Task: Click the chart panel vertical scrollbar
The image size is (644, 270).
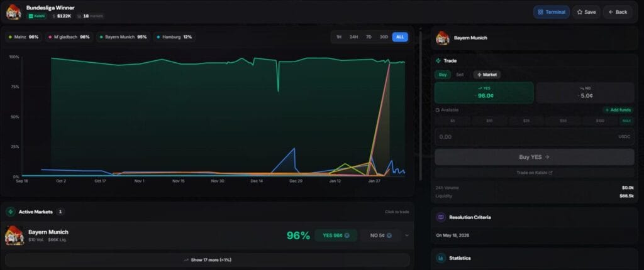Action: pyautogui.click(x=420, y=106)
